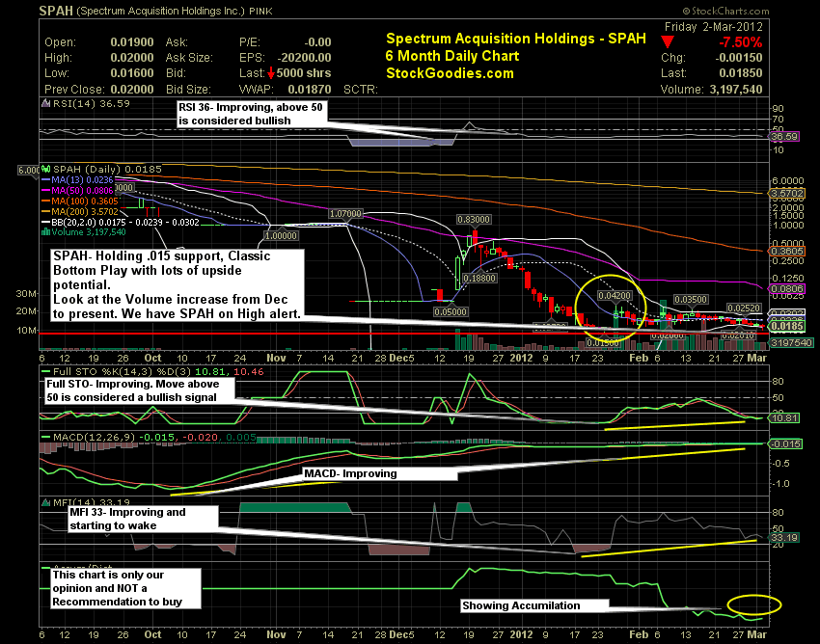Click the VWAP value 0.01870

pyautogui.click(x=309, y=90)
